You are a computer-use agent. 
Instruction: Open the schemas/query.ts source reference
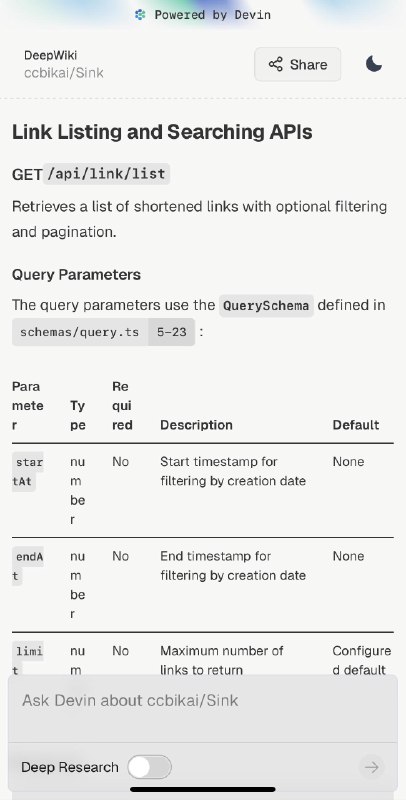click(80, 332)
